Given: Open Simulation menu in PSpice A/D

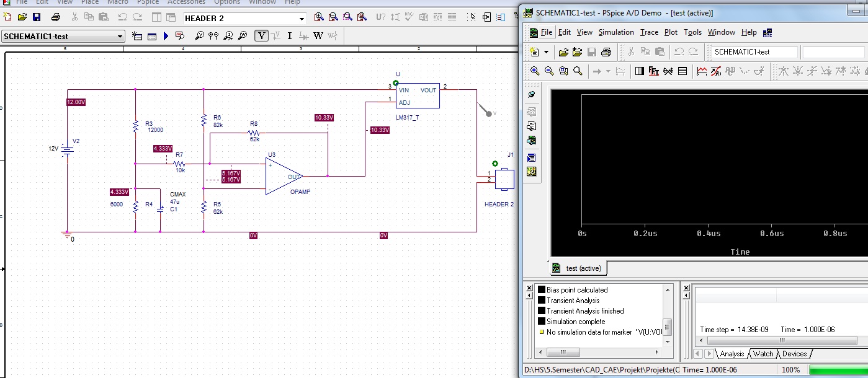Looking at the screenshot, I should (x=616, y=32).
